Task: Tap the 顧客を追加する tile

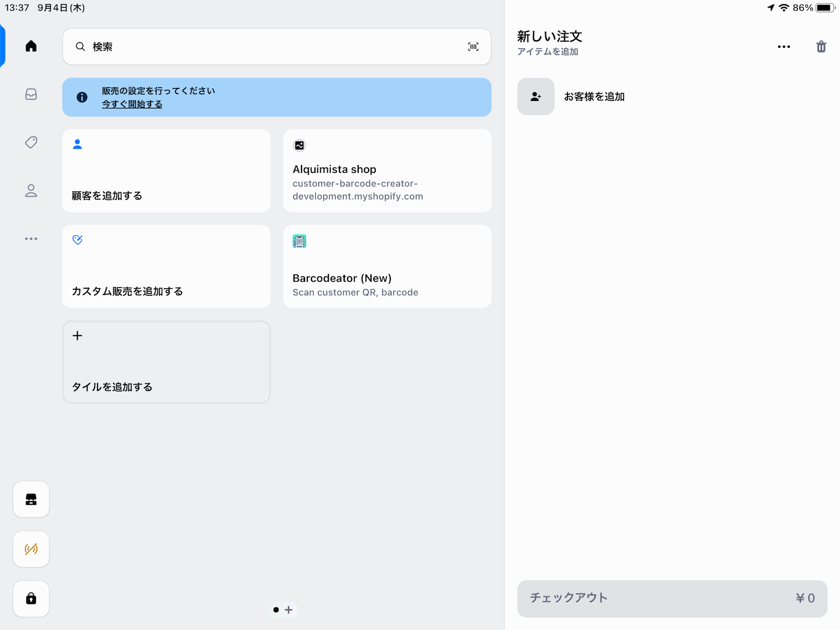Action: 166,171
